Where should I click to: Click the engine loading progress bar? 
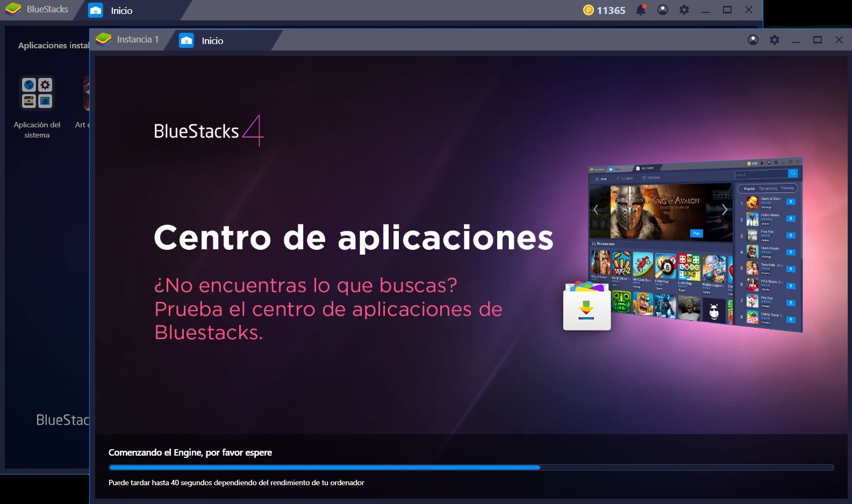point(471,467)
